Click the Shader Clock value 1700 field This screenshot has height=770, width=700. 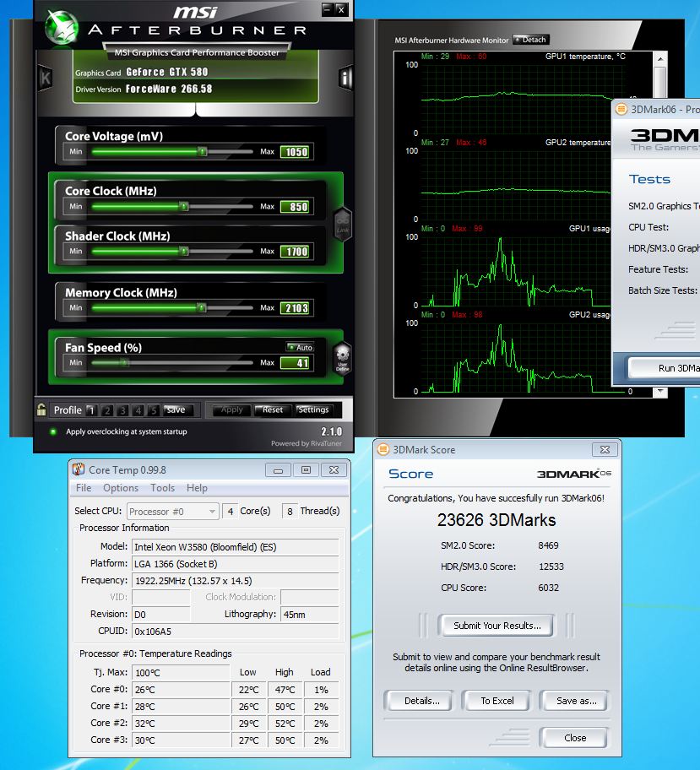(296, 252)
